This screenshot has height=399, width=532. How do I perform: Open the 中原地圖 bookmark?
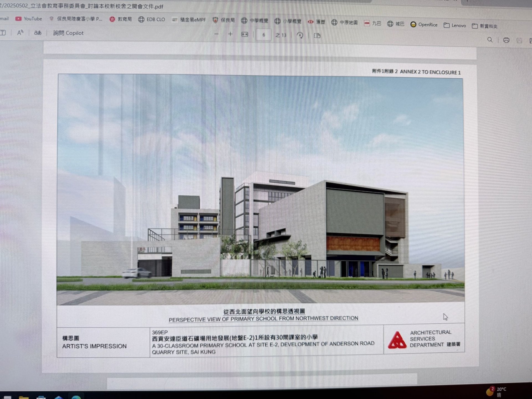pos(345,22)
